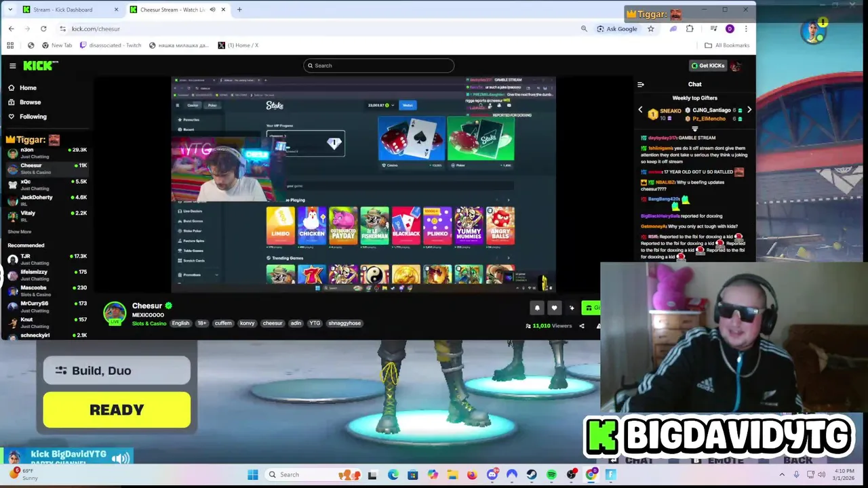
Task: Click the KICK logo
Action: tap(41, 65)
